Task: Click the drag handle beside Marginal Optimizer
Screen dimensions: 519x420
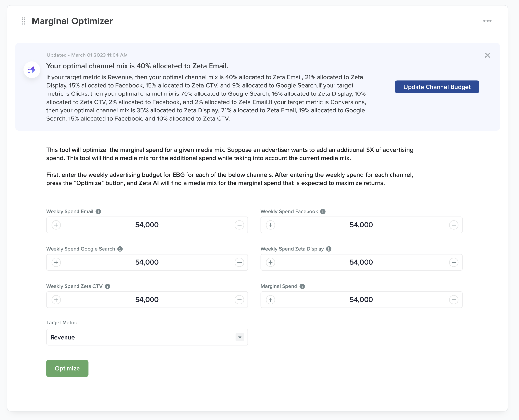Action: 23,21
